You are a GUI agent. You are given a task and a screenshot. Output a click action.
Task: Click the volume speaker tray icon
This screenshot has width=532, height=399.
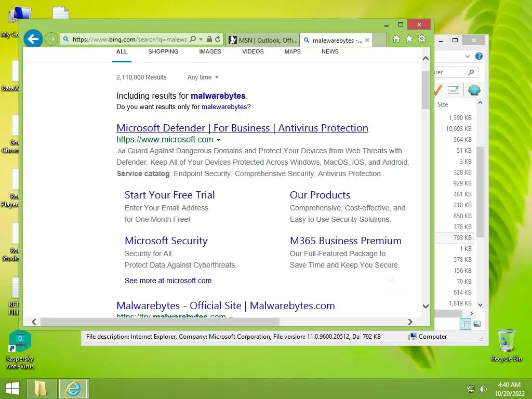click(x=483, y=389)
